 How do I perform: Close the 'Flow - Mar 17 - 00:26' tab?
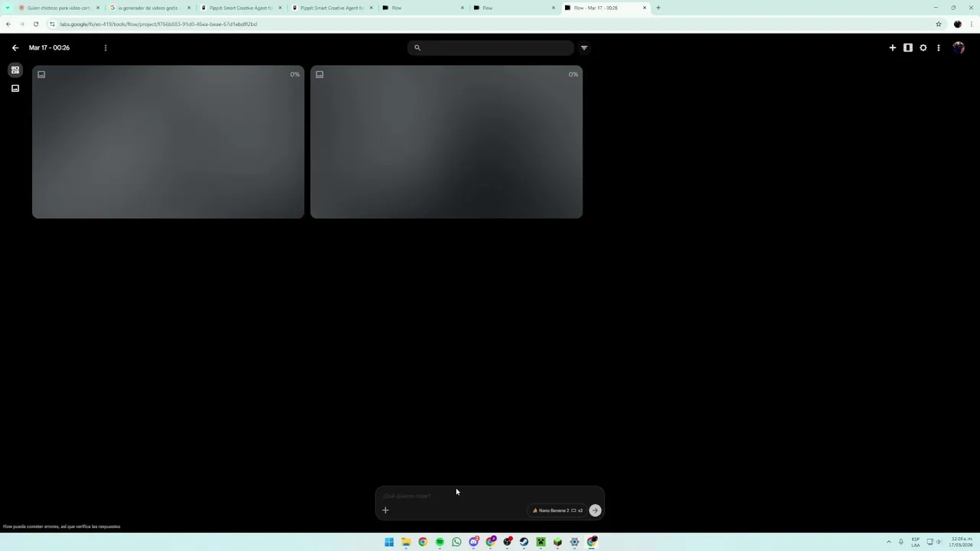[645, 8]
